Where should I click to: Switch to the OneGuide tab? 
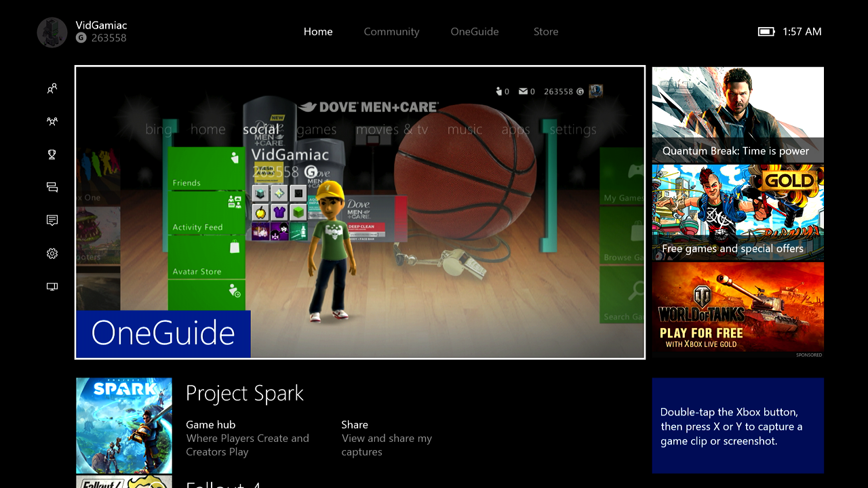pyautogui.click(x=475, y=32)
